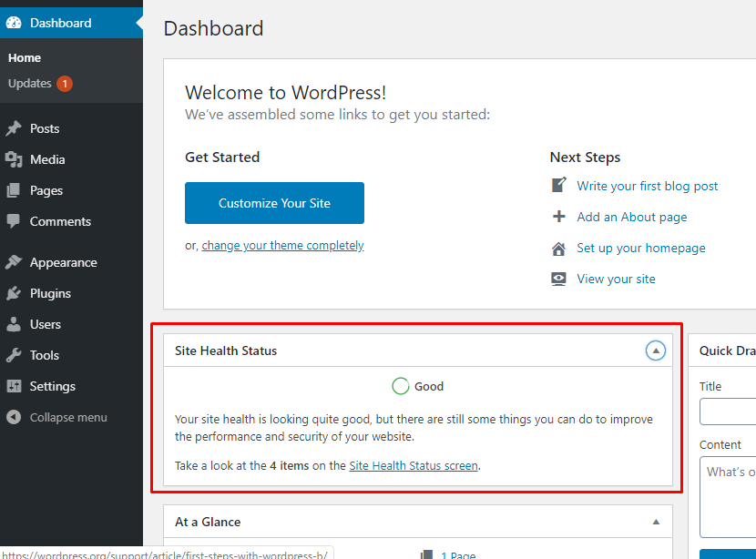Viewport: 756px width, 559px height.
Task: Select Home under Dashboard menu
Action: [25, 58]
